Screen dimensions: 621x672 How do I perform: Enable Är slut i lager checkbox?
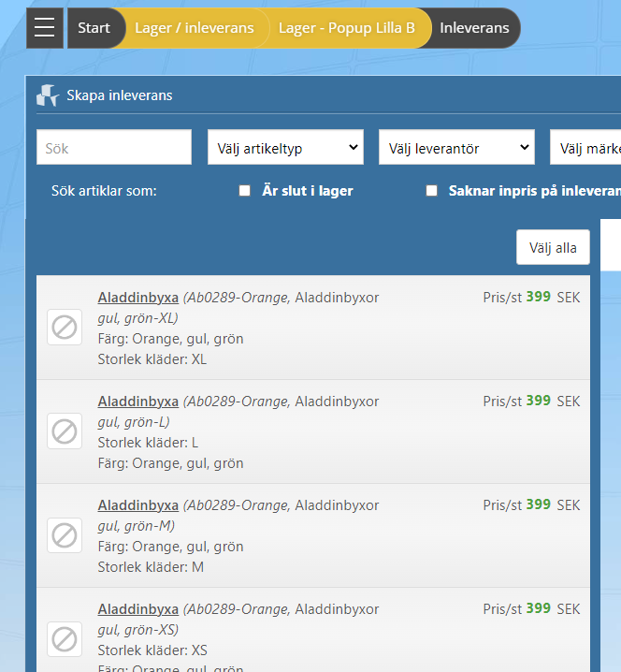coord(244,191)
